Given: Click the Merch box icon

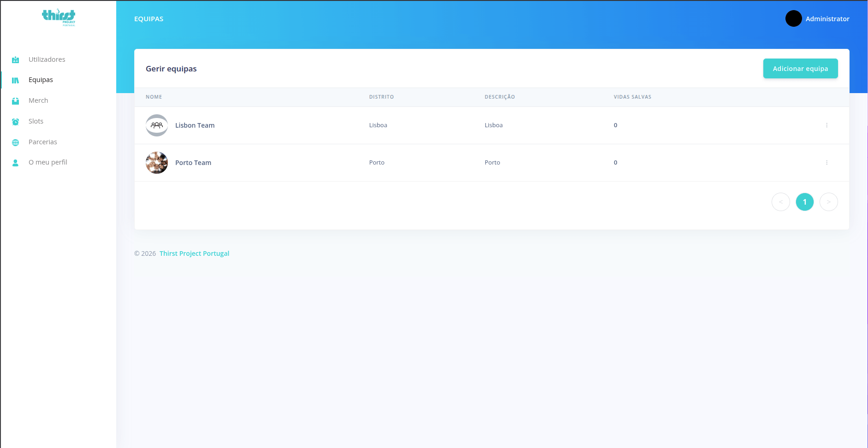Looking at the screenshot, I should coord(16,101).
